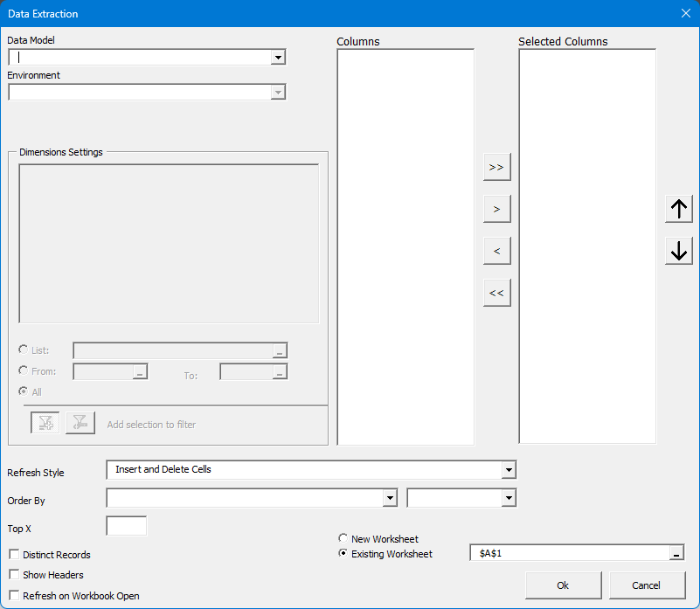Viewport: 700px width, 609px height.
Task: Click the Cancel button
Action: pos(647,585)
